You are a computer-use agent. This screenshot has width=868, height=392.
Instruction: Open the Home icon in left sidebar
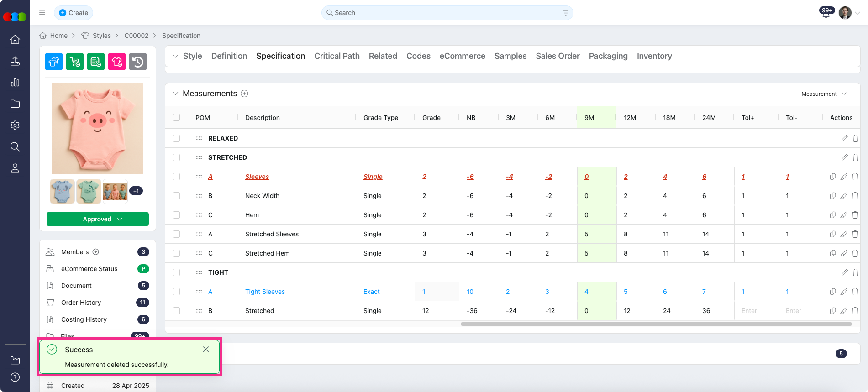[15, 40]
